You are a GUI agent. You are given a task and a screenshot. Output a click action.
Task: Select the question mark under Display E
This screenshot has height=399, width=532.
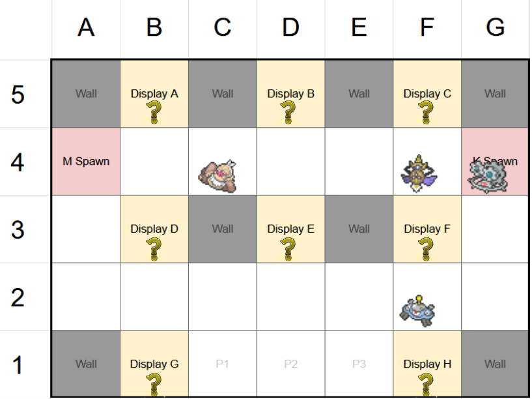pos(290,248)
